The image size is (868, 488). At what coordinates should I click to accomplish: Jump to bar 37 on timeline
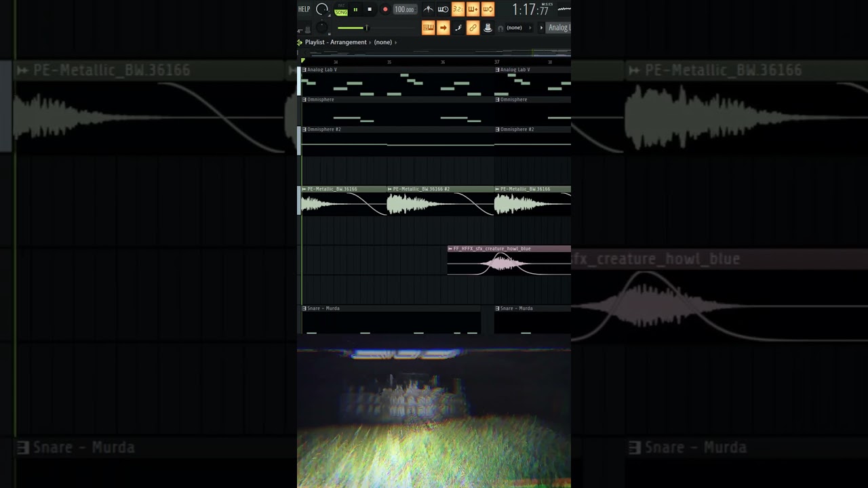497,62
